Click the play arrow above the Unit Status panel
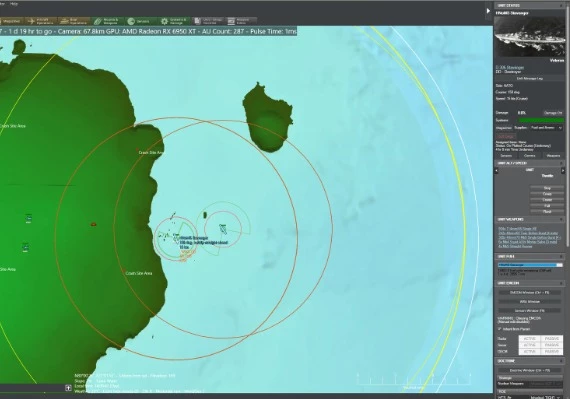This screenshot has width=570, height=399. point(488,11)
